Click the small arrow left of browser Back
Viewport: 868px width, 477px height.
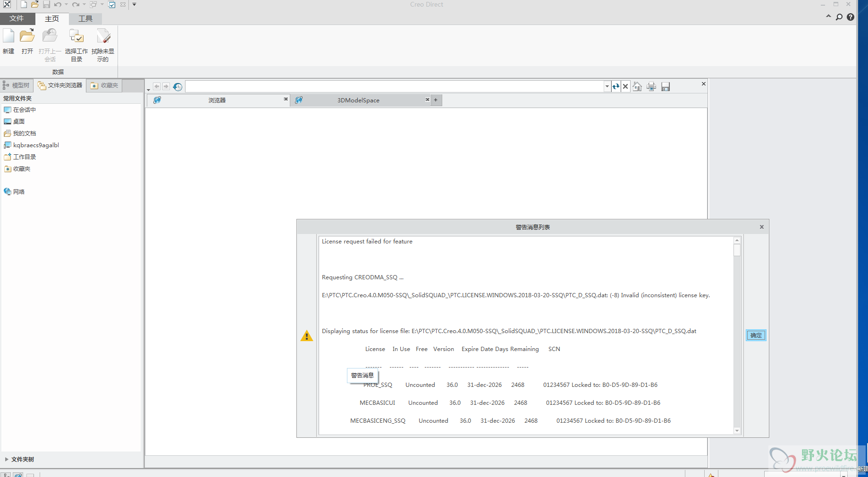(x=148, y=90)
